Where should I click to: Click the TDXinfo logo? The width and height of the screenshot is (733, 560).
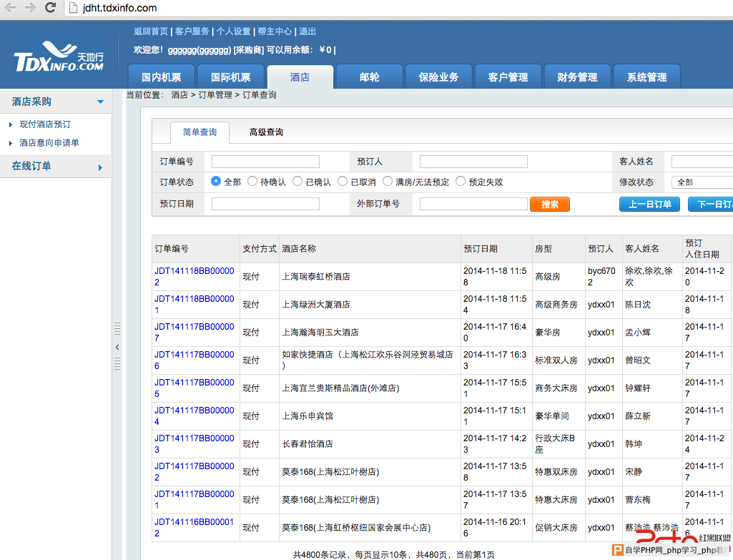coord(59,57)
